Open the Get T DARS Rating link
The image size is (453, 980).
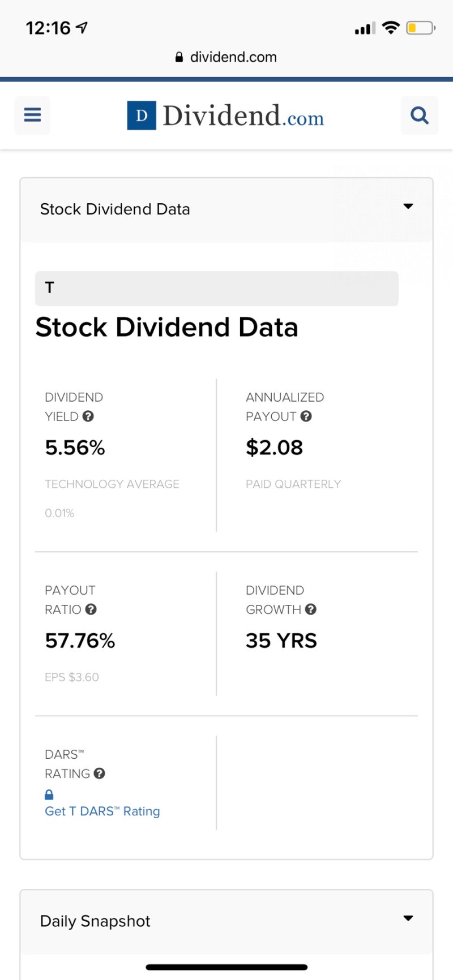coord(102,811)
